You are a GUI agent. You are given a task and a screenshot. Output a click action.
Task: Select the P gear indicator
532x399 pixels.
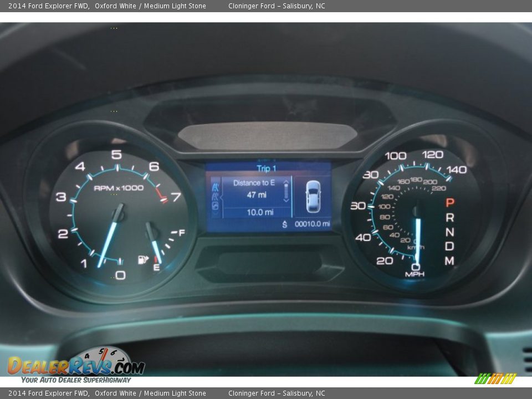click(449, 203)
